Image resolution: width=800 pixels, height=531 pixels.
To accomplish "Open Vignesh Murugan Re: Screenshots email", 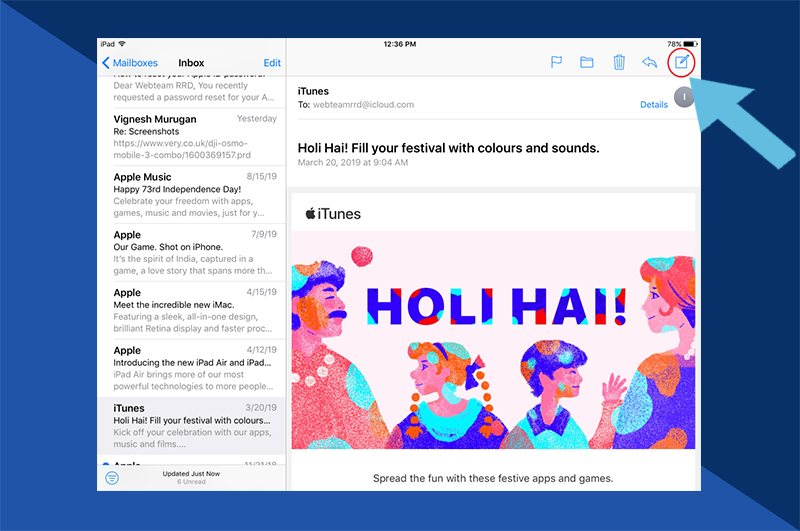I will tap(192, 137).
